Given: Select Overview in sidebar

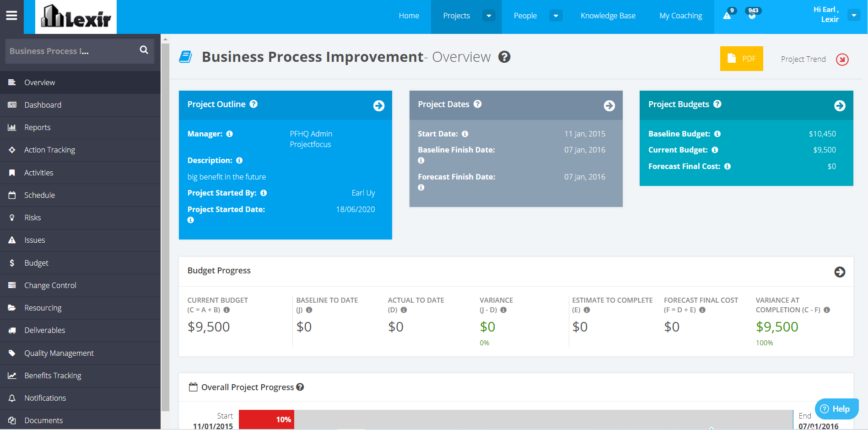Looking at the screenshot, I should click(x=80, y=82).
